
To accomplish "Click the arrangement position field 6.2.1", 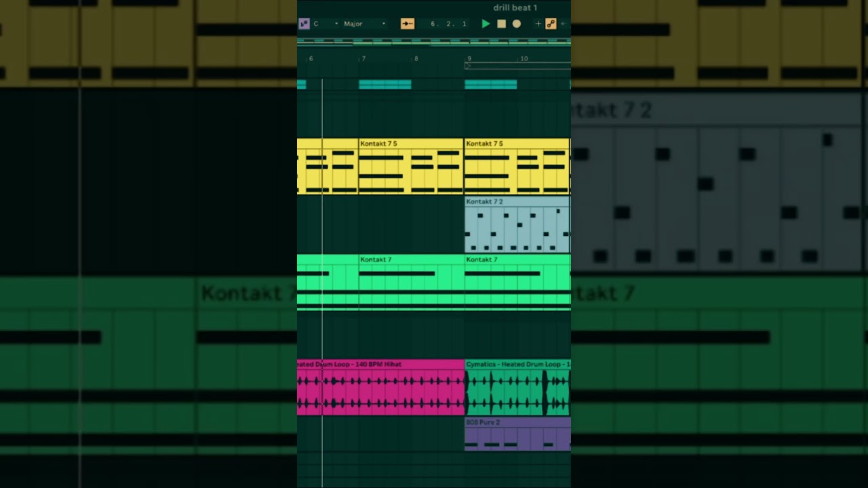I will [449, 24].
